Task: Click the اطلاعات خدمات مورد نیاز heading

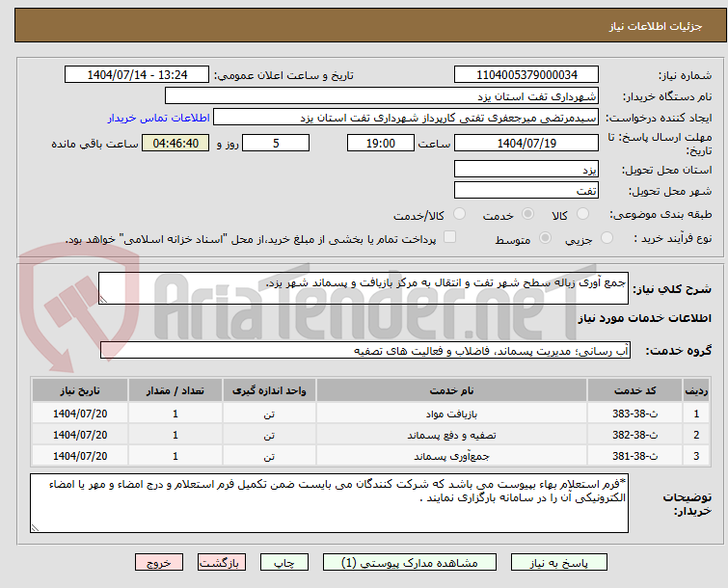Action: pyautogui.click(x=644, y=318)
